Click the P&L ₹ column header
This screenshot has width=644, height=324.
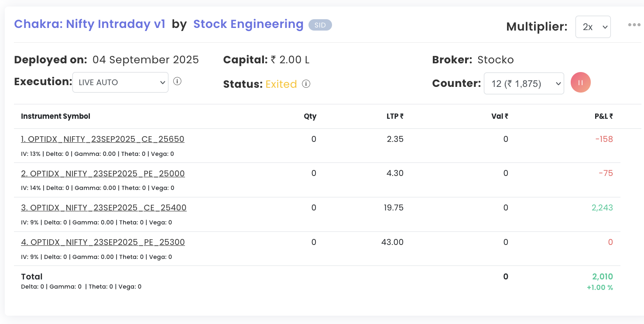(x=603, y=116)
